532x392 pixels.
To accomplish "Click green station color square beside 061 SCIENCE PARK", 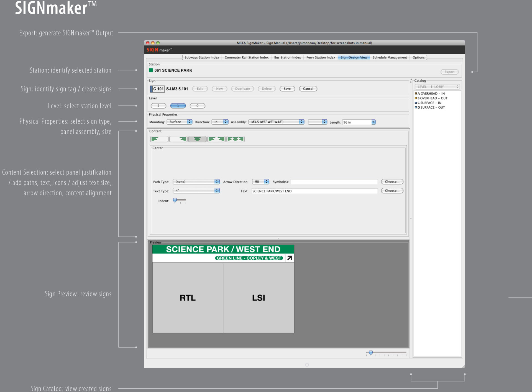I will pyautogui.click(x=151, y=70).
